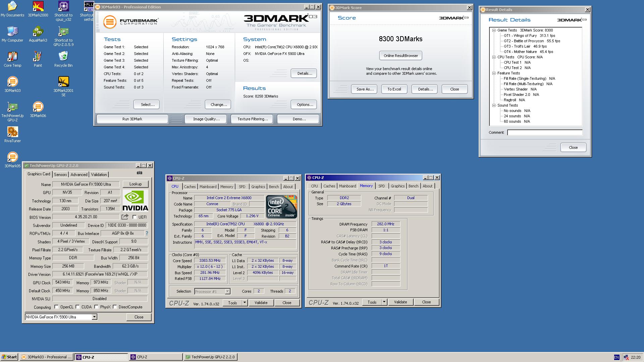Open the GPU selection dropdown in GPU-Z
The image size is (644, 362).
[94, 317]
